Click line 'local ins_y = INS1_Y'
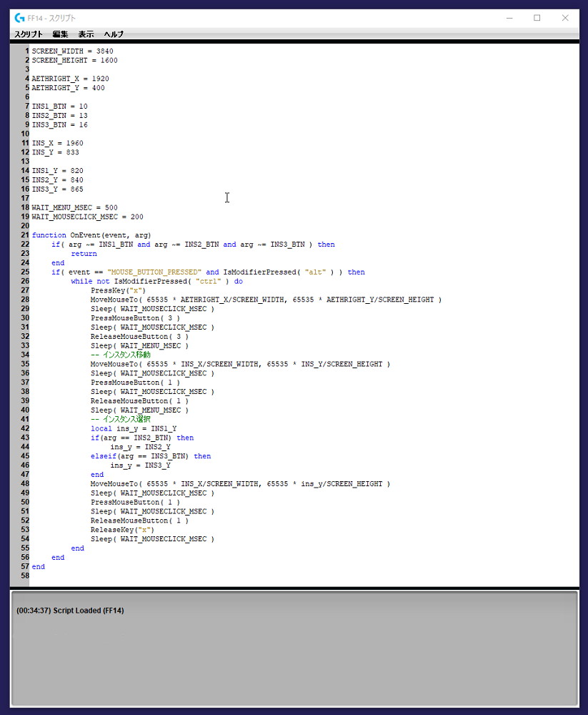This screenshot has width=588, height=715. point(134,428)
